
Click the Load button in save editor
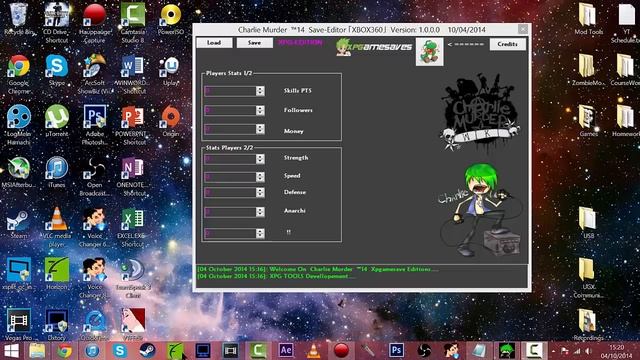[x=214, y=43]
